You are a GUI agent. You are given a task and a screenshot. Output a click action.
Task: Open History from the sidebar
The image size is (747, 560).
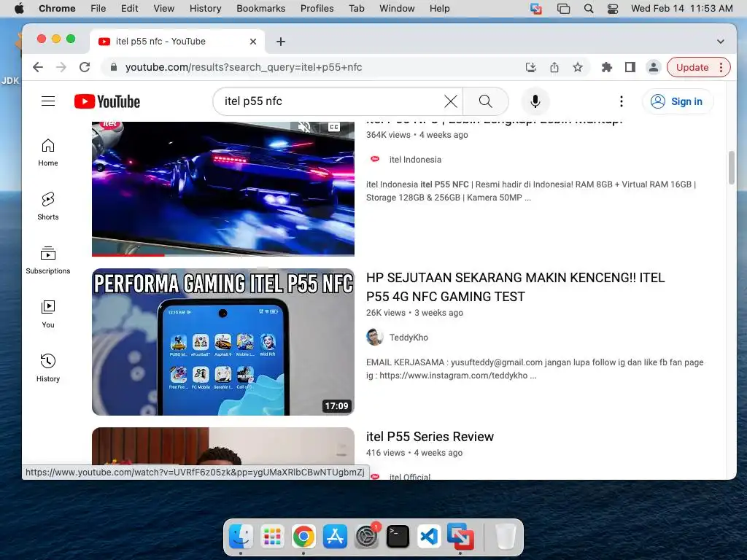[48, 368]
